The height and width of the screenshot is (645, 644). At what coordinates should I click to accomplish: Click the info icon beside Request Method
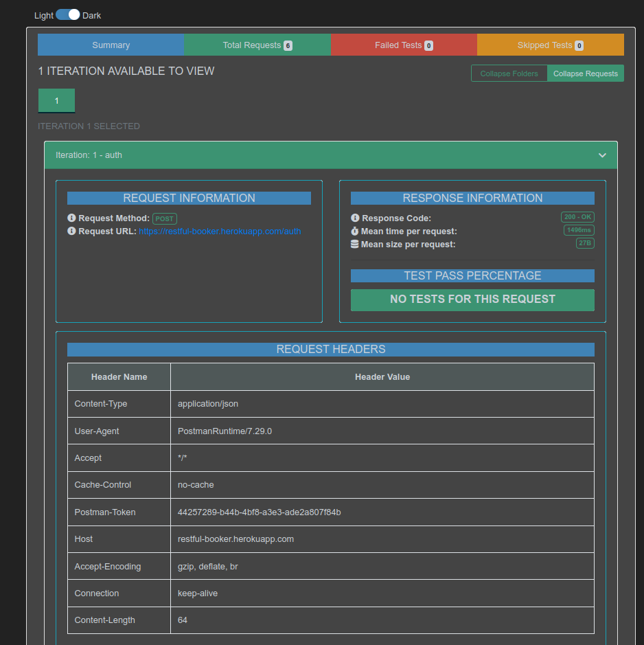(x=71, y=218)
